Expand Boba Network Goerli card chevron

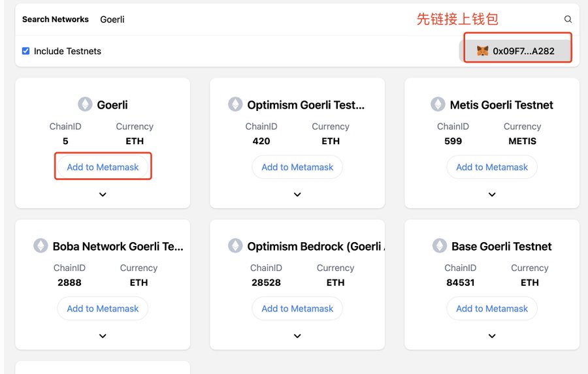pyautogui.click(x=103, y=336)
